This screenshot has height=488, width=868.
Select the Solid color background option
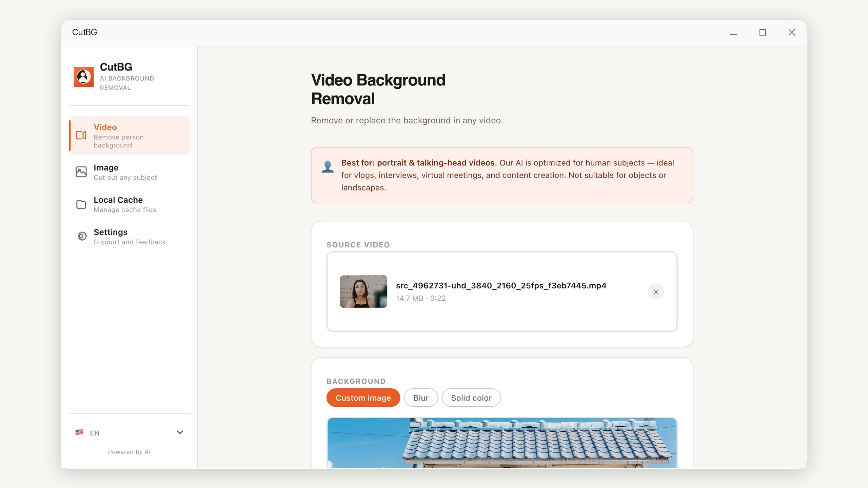471,398
